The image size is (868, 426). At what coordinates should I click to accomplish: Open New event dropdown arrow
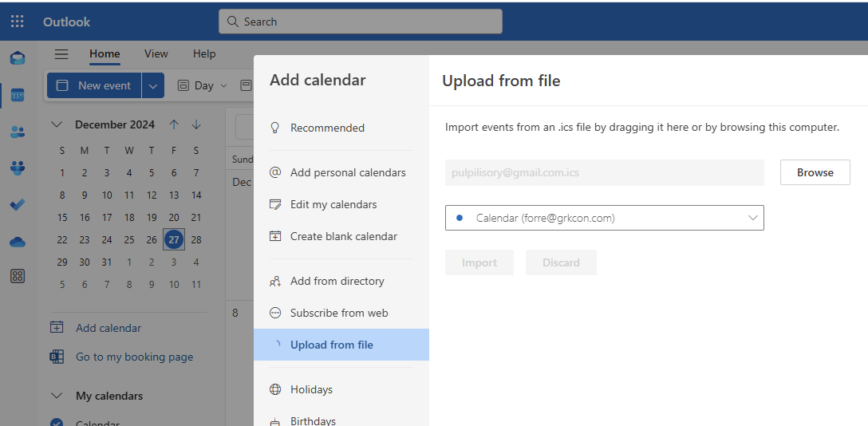(153, 85)
